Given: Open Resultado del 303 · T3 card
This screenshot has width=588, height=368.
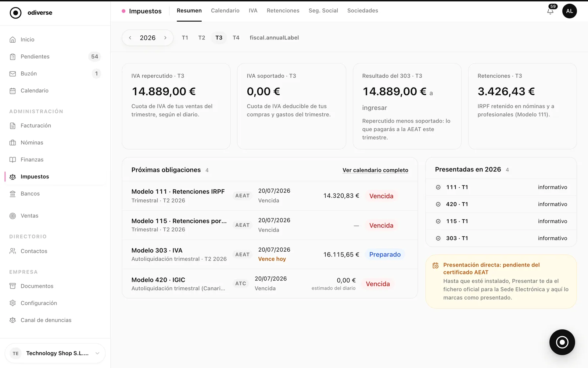Looking at the screenshot, I should pos(407,106).
